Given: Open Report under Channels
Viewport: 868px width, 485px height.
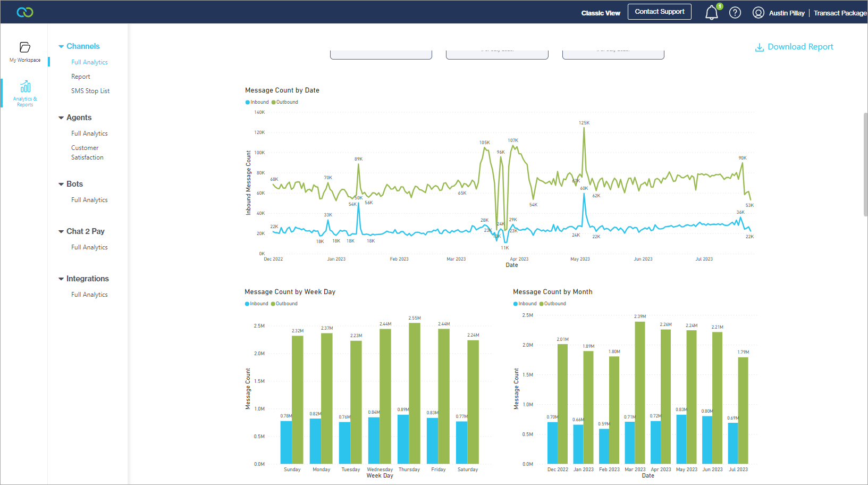Looking at the screenshot, I should coord(81,77).
